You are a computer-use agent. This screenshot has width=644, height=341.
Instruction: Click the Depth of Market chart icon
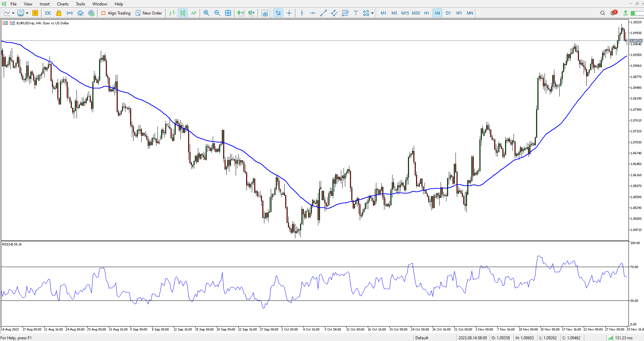point(5,23)
